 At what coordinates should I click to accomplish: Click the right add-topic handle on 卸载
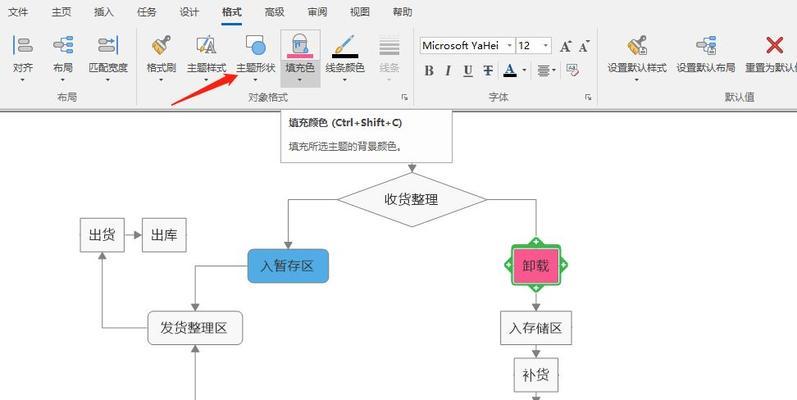tap(563, 265)
